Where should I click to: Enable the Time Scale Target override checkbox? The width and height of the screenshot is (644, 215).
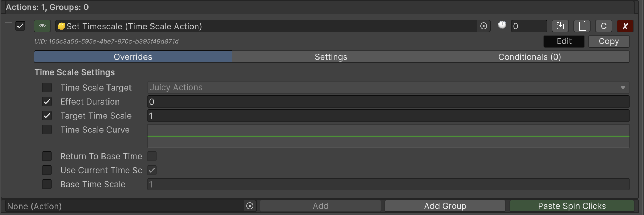47,88
